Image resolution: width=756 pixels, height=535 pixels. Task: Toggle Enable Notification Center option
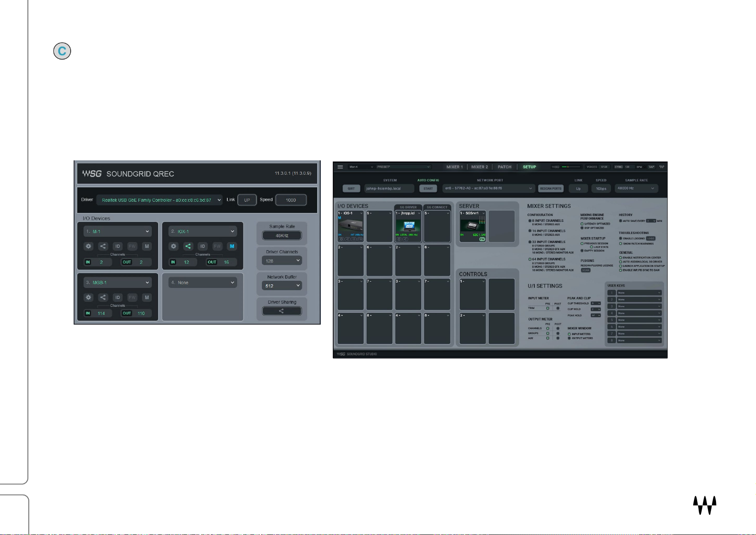(620, 258)
